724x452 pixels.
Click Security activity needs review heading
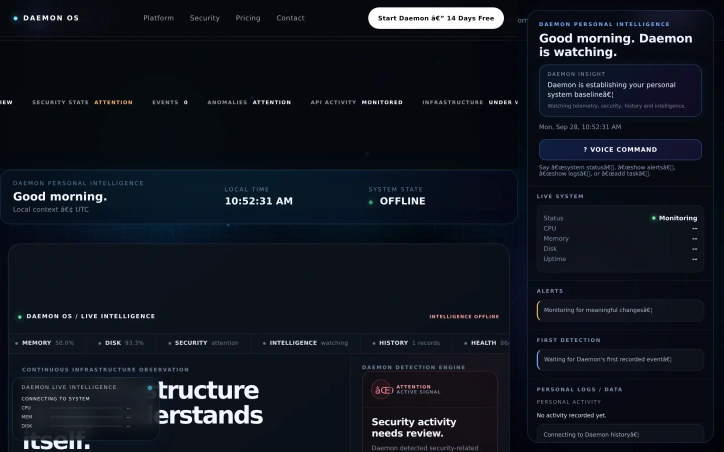click(x=414, y=428)
